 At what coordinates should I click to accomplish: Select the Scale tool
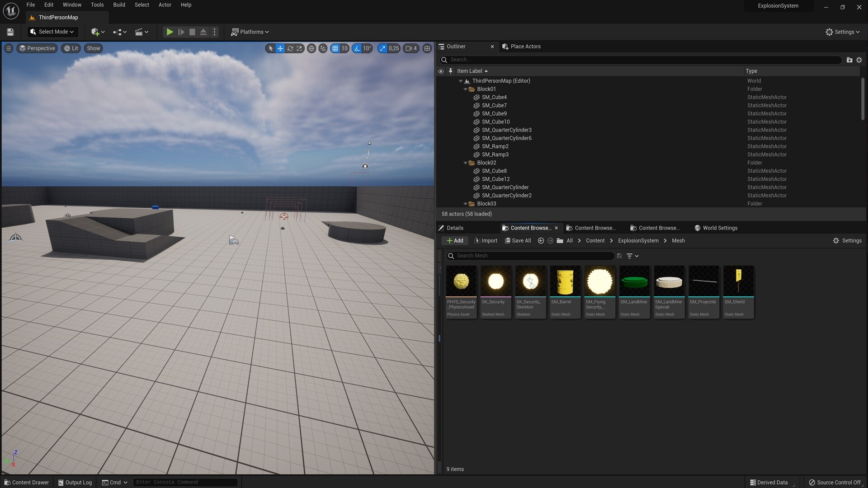tap(300, 48)
